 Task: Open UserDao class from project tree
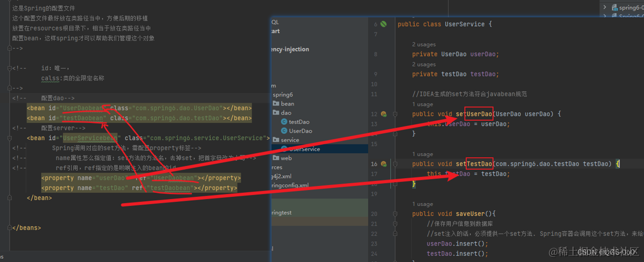click(x=300, y=131)
